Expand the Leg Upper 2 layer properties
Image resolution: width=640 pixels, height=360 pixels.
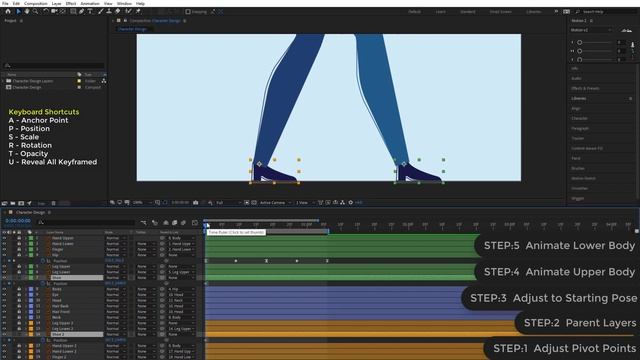pos(25,323)
